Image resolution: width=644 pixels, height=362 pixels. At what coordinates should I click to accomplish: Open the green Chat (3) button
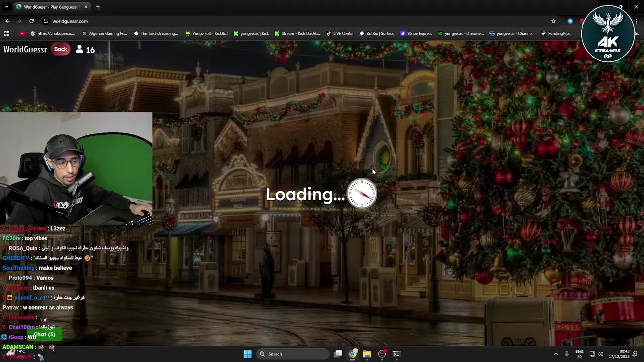[x=44, y=335]
